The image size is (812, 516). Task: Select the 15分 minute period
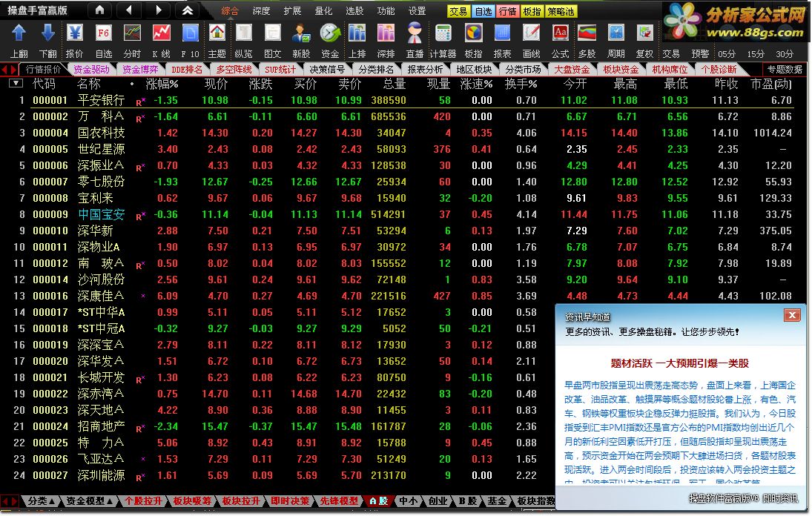pyautogui.click(x=756, y=54)
